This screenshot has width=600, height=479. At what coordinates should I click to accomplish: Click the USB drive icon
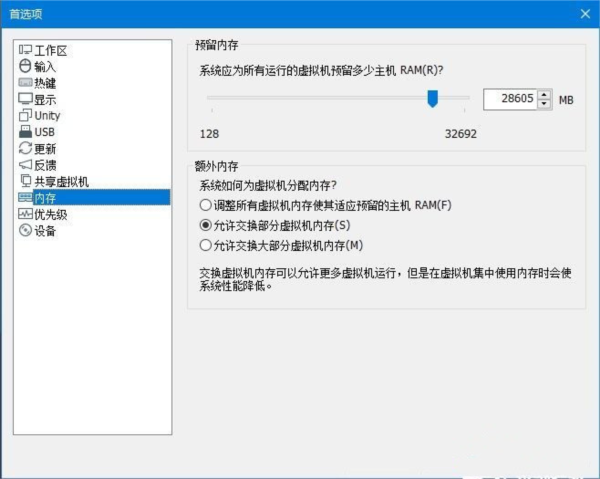pos(25,132)
